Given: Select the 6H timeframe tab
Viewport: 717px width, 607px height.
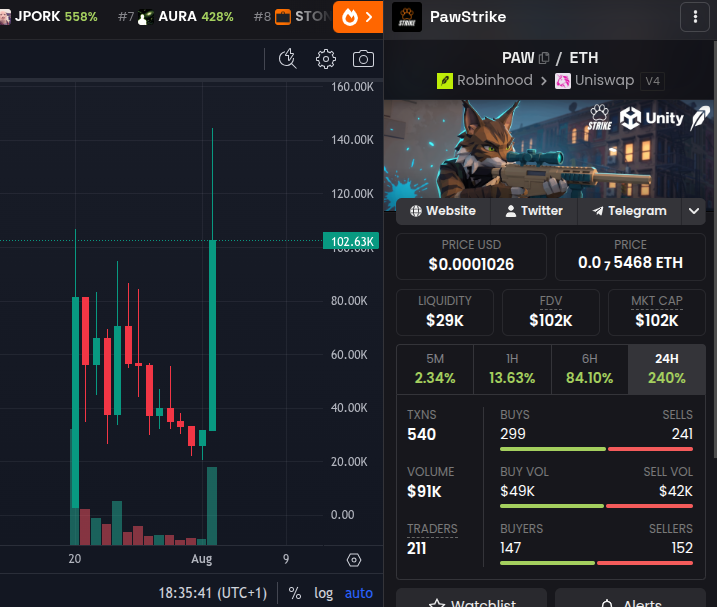Looking at the screenshot, I should click(x=589, y=369).
